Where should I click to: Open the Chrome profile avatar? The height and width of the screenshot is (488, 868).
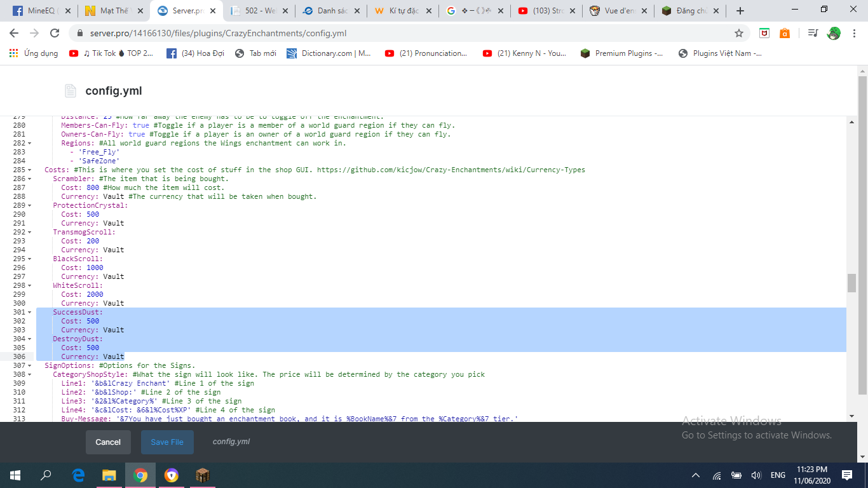point(834,34)
